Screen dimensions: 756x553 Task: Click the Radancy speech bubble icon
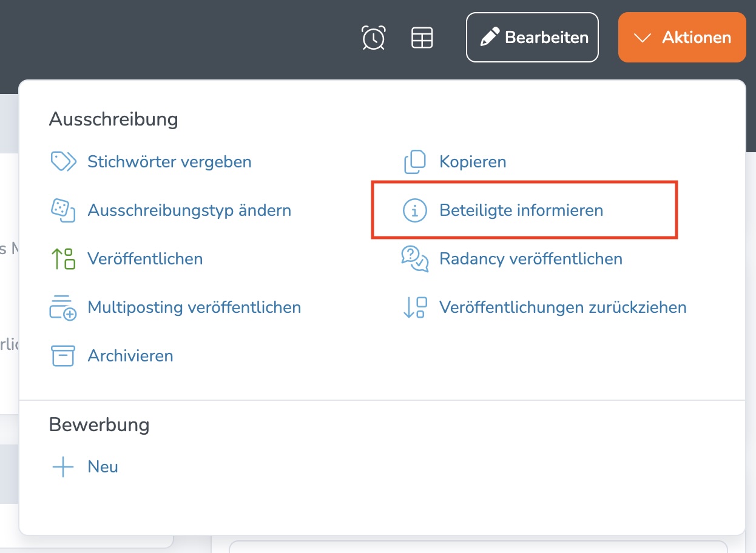click(x=414, y=258)
